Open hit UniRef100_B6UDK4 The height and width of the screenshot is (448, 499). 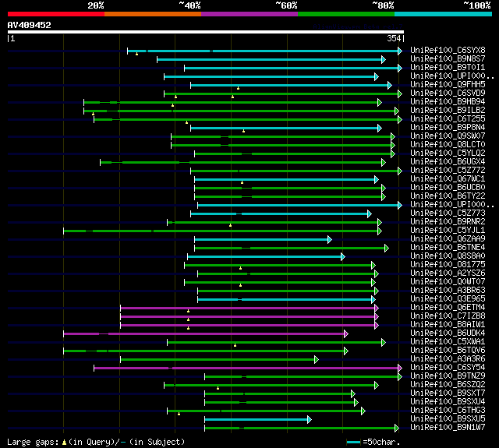point(448,333)
